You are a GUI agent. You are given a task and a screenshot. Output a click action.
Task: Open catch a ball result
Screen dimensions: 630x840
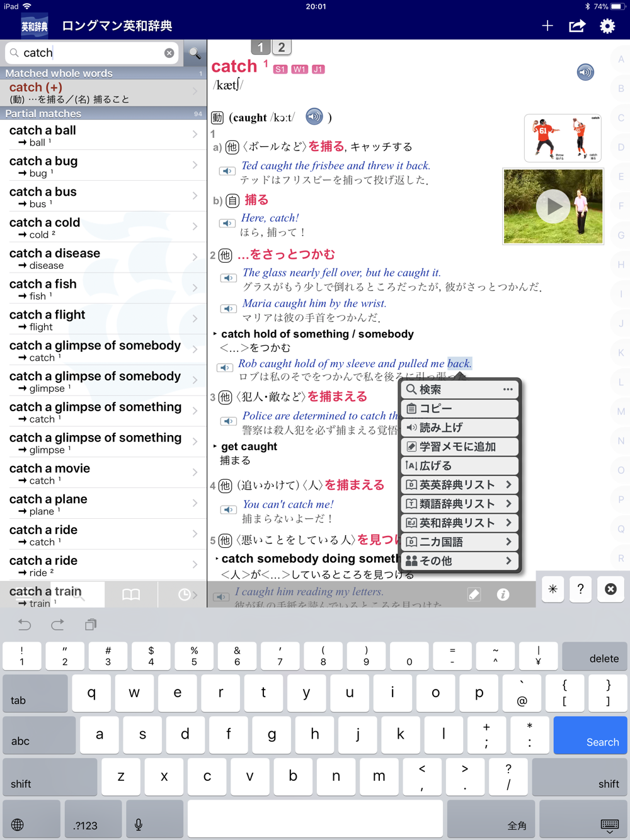pos(103,135)
